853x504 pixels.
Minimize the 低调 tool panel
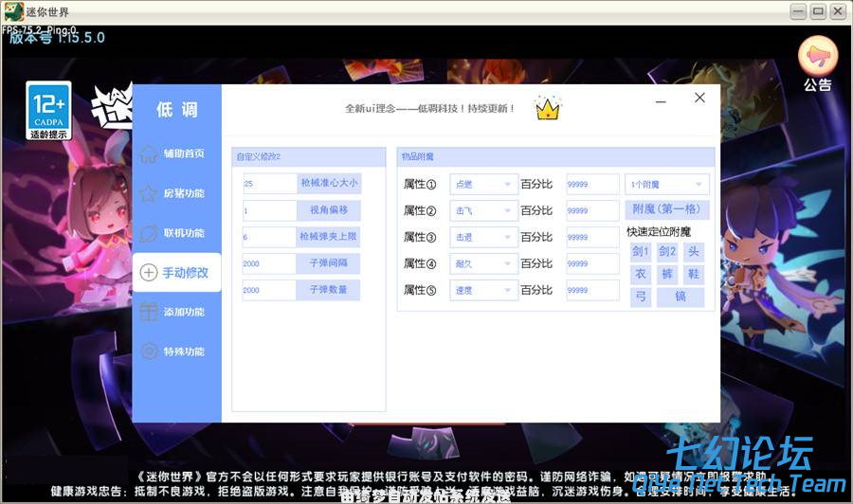(x=661, y=101)
